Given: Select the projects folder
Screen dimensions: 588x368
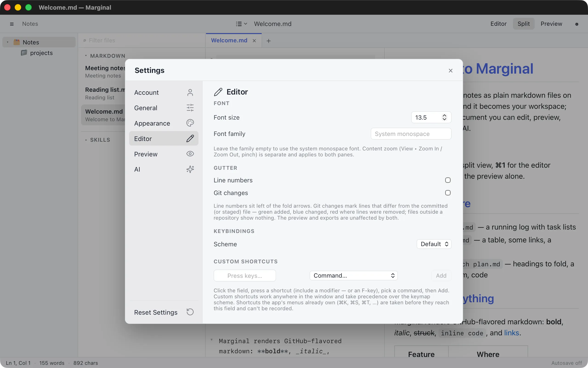Looking at the screenshot, I should coord(41,53).
